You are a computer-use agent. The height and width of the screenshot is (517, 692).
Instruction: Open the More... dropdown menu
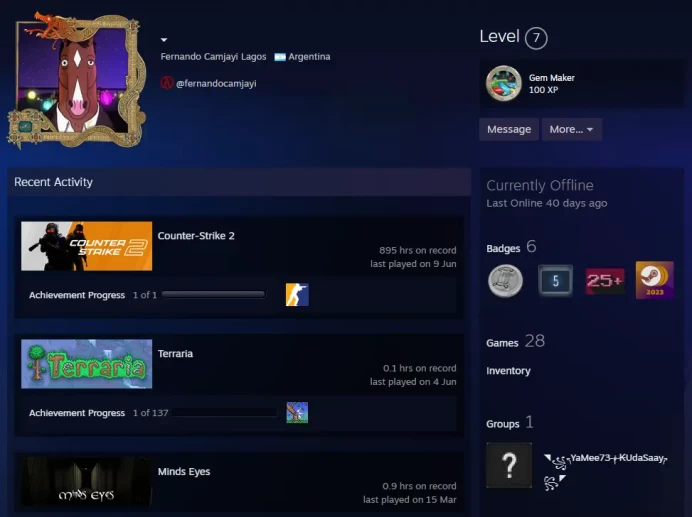(x=572, y=129)
